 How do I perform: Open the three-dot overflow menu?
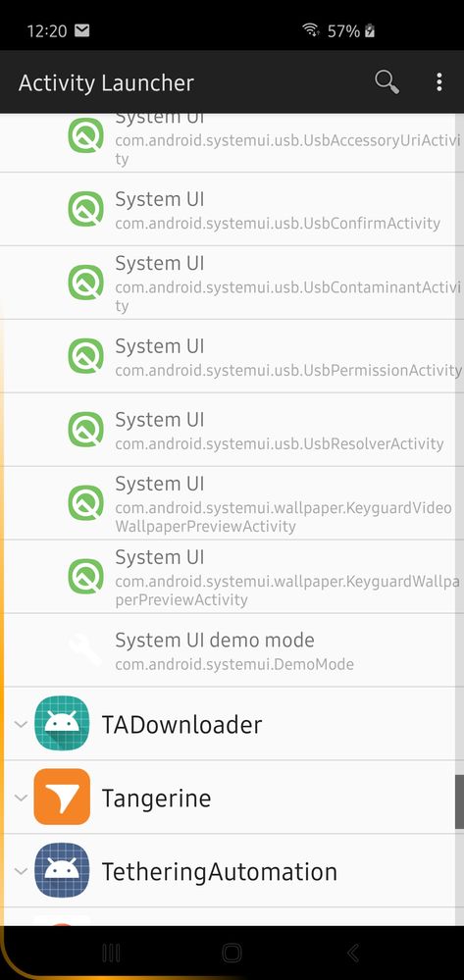[x=439, y=81]
